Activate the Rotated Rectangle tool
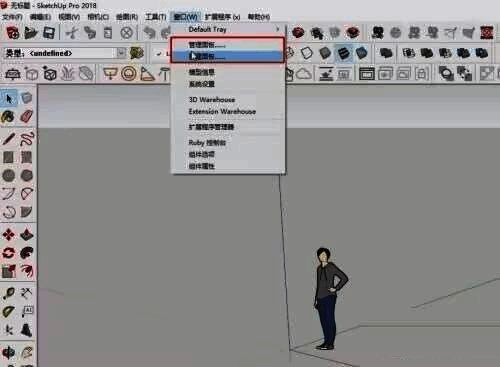Image resolution: width=500 pixels, height=367 pixels. point(27,157)
